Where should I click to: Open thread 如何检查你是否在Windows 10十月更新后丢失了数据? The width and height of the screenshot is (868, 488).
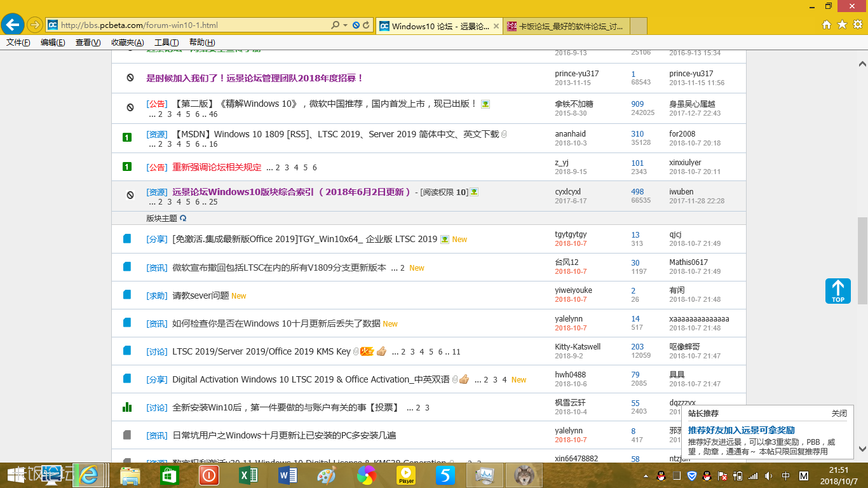pyautogui.click(x=276, y=323)
